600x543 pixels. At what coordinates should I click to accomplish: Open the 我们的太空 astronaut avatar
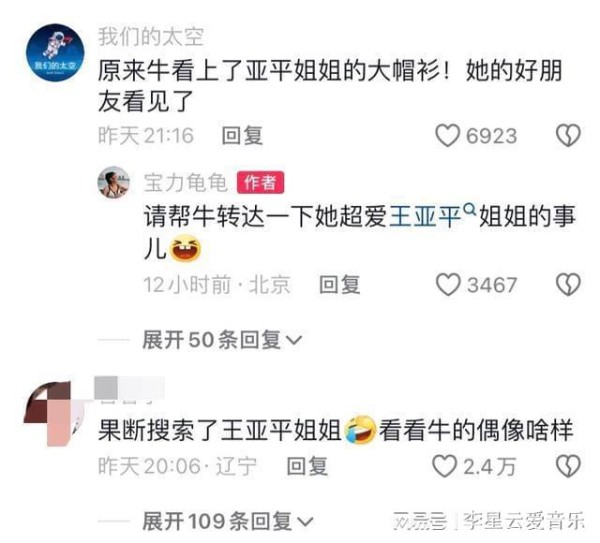click(x=55, y=52)
